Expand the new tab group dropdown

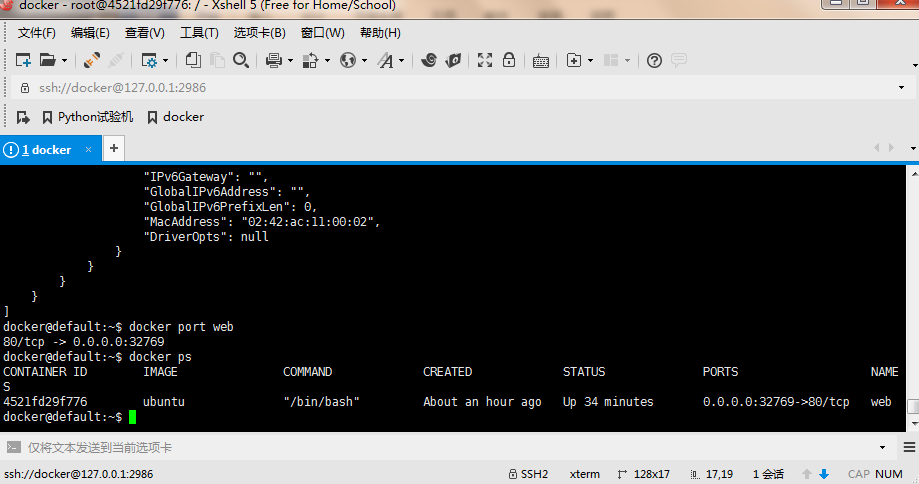coord(590,60)
